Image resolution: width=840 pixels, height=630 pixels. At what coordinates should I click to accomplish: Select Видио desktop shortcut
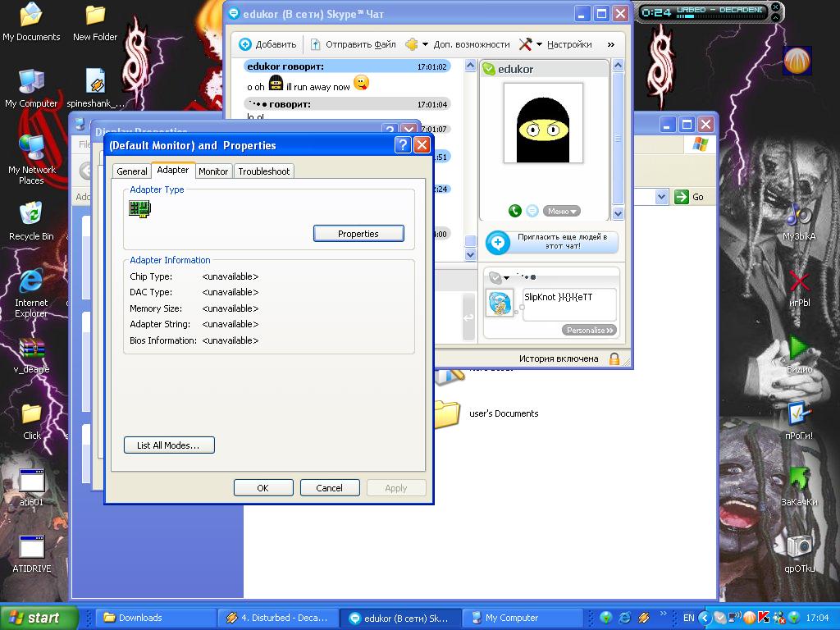click(799, 354)
